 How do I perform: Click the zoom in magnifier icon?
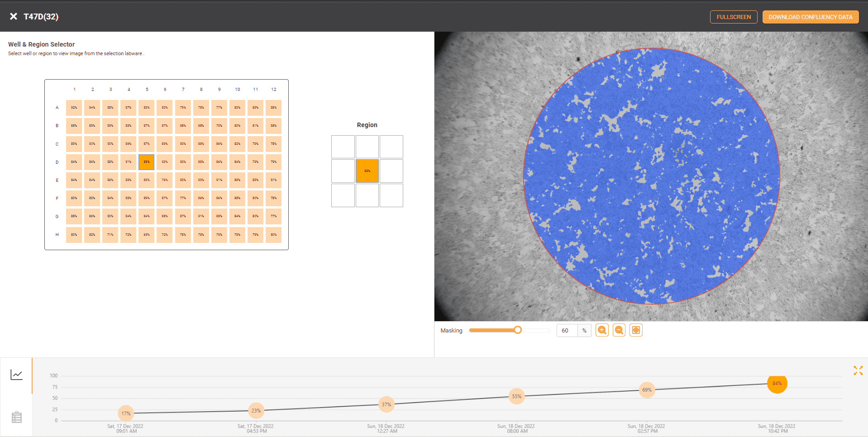tap(602, 330)
